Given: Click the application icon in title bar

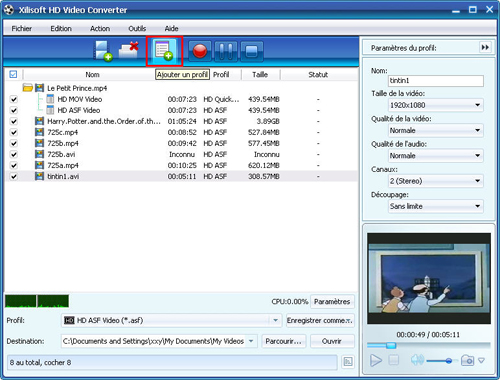Looking at the screenshot, I should pos(9,10).
